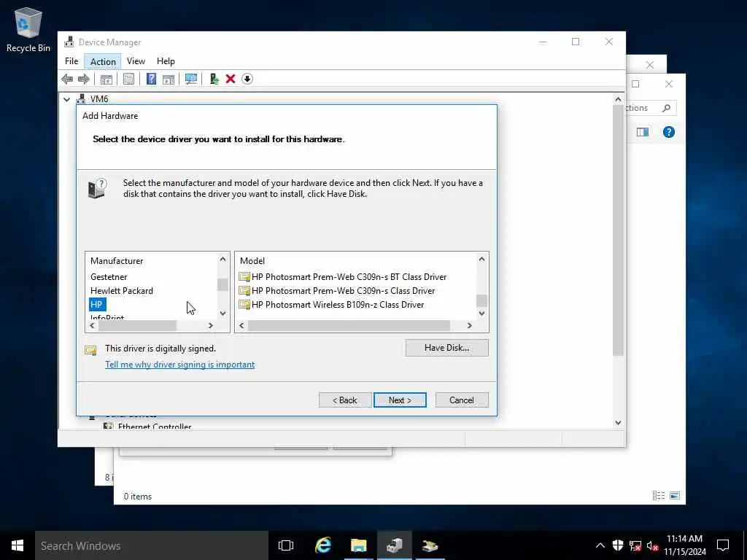Image resolution: width=747 pixels, height=560 pixels.
Task: Click the network status tray icon
Action: [635, 545]
